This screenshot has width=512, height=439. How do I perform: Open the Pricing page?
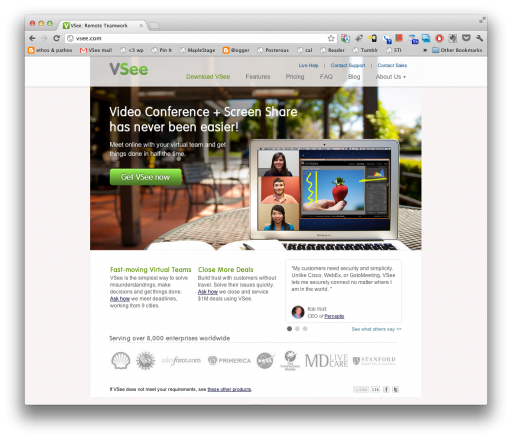pyautogui.click(x=295, y=77)
